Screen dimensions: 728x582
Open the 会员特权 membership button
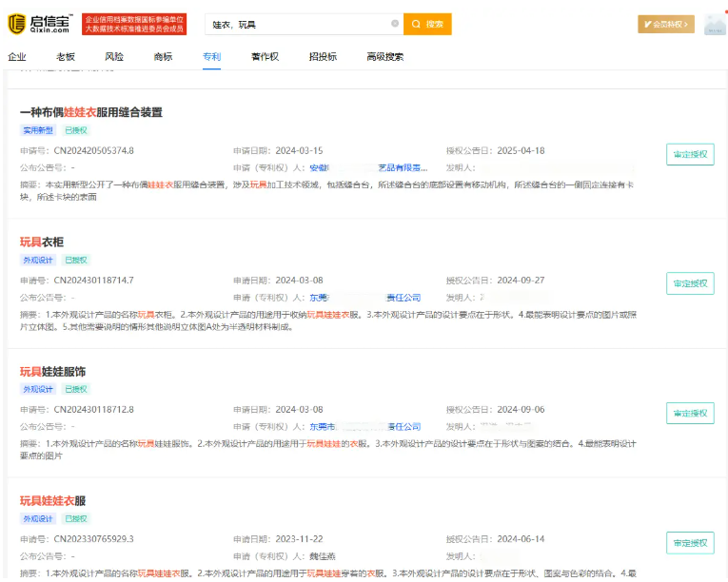[x=666, y=24]
